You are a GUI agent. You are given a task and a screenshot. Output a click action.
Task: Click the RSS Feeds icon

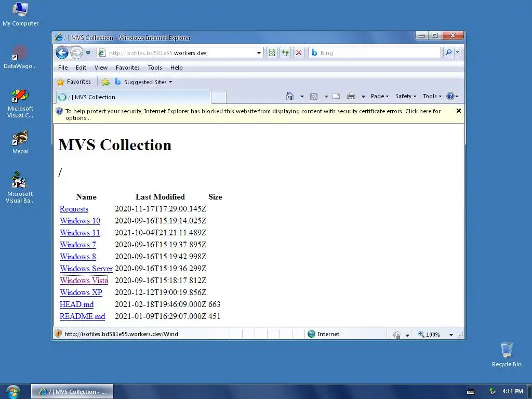[314, 97]
